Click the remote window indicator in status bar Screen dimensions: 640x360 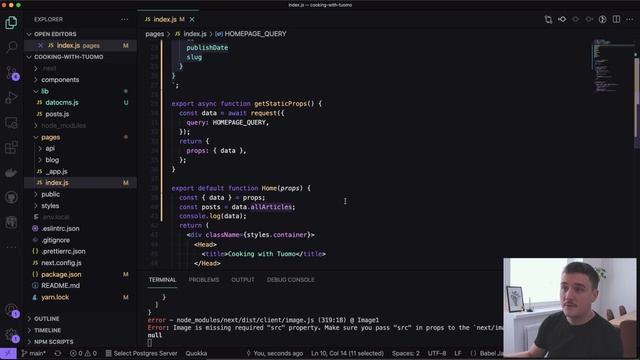pos(8,353)
